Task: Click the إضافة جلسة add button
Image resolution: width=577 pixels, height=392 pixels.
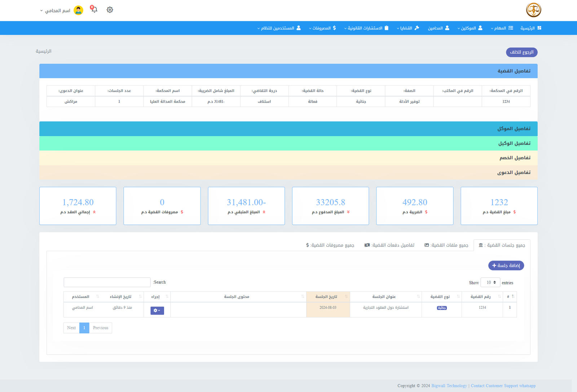Action: coord(506,266)
